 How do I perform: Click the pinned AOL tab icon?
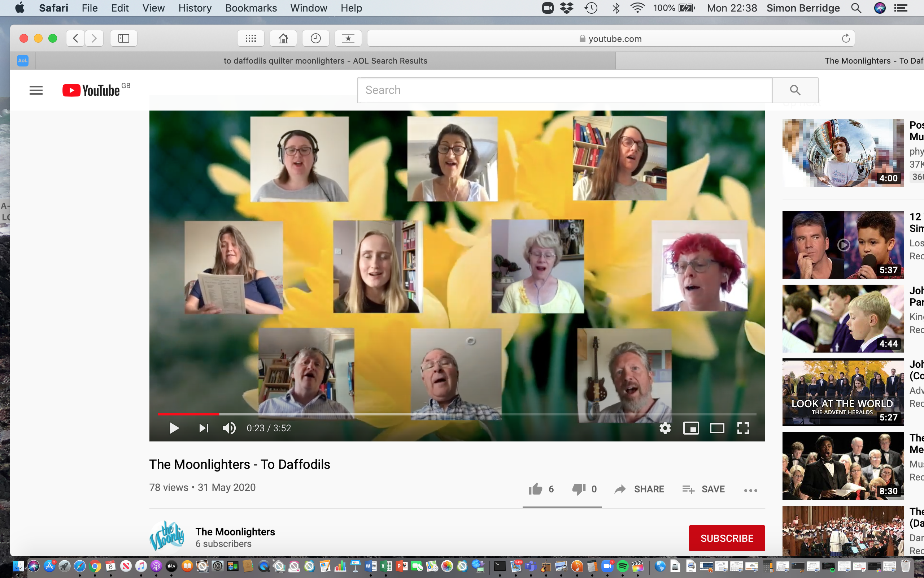23,61
